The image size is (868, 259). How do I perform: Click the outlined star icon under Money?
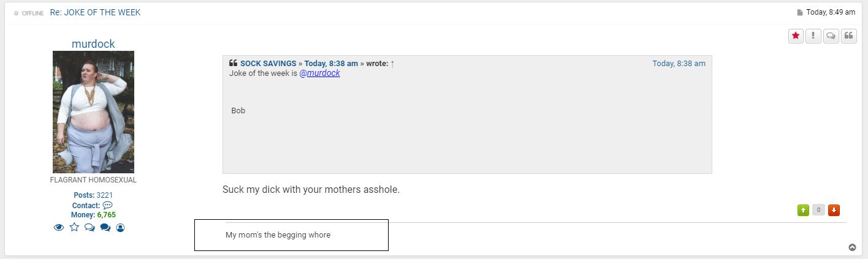[x=74, y=227]
